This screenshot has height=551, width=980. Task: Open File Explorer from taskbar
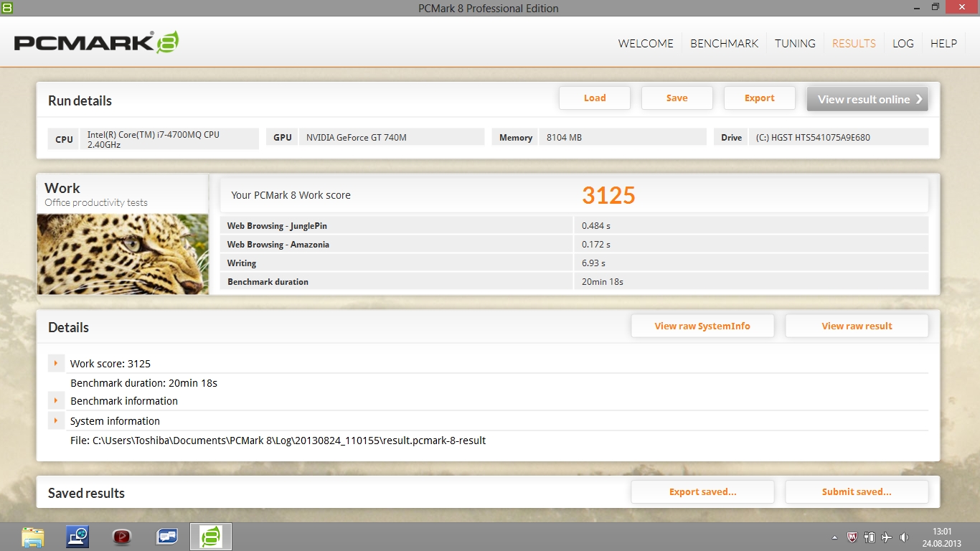[x=32, y=537]
